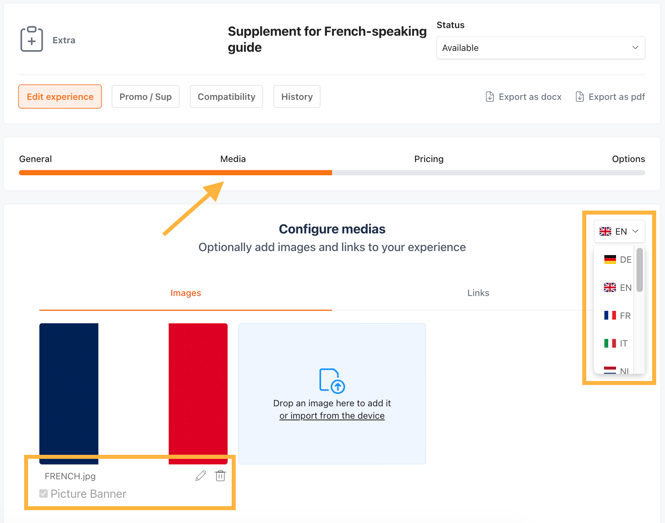
Task: Toggle the Picture Banner checkbox
Action: point(43,494)
